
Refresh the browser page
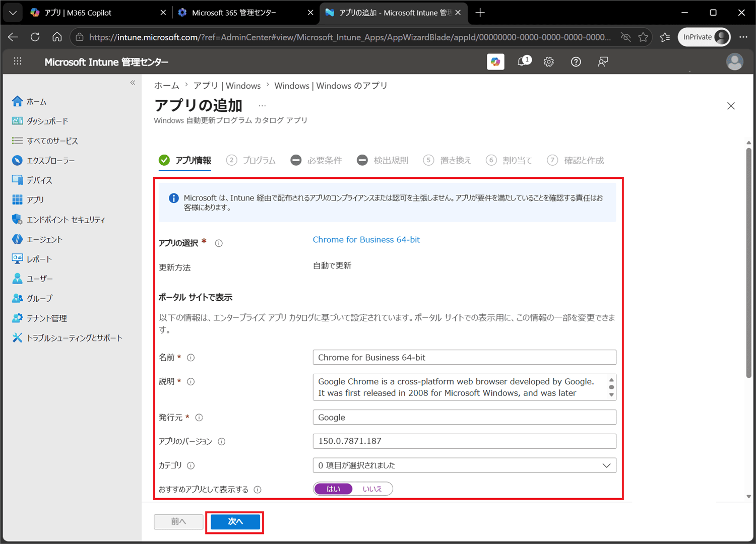click(x=35, y=37)
